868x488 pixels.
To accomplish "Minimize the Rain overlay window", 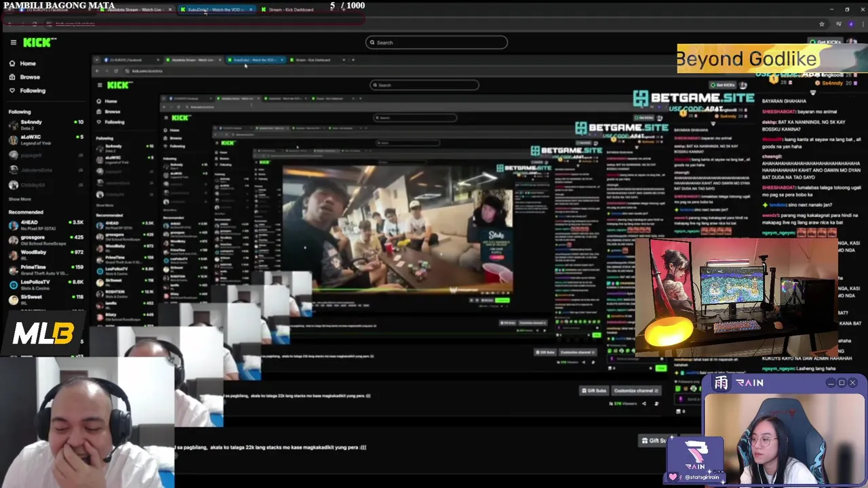I will click(x=831, y=383).
